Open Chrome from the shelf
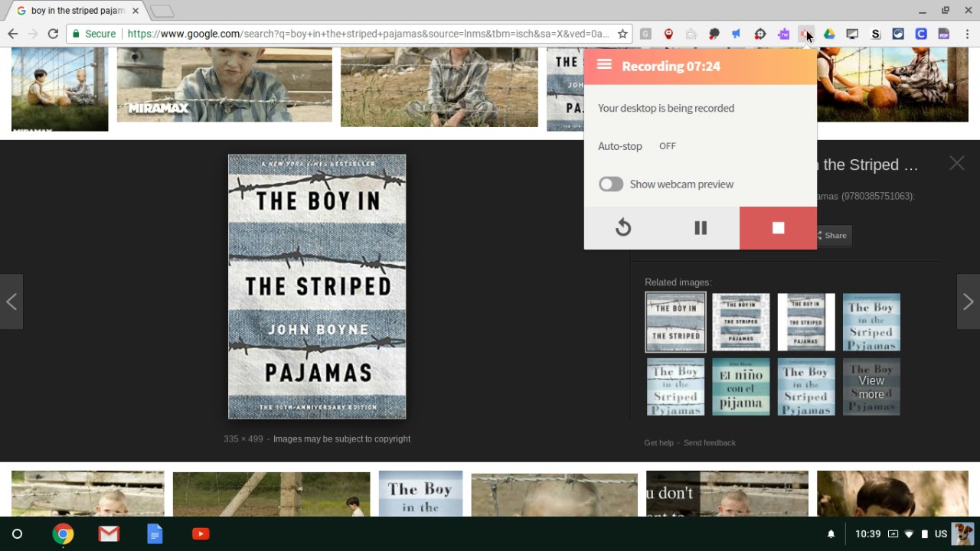This screenshot has width=980, height=551. coord(63,534)
